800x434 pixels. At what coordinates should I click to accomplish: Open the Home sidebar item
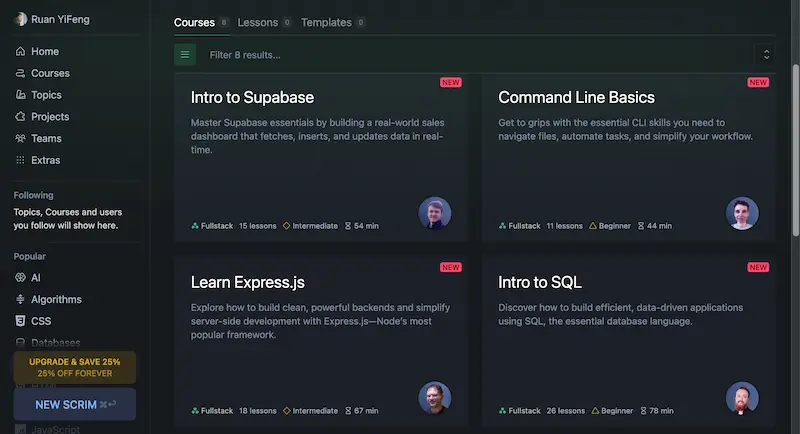point(37,52)
